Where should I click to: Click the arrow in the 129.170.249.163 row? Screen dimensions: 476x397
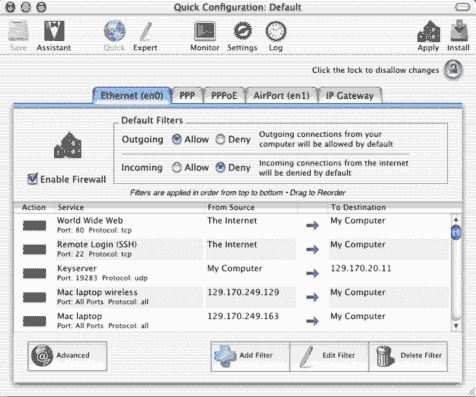313,321
